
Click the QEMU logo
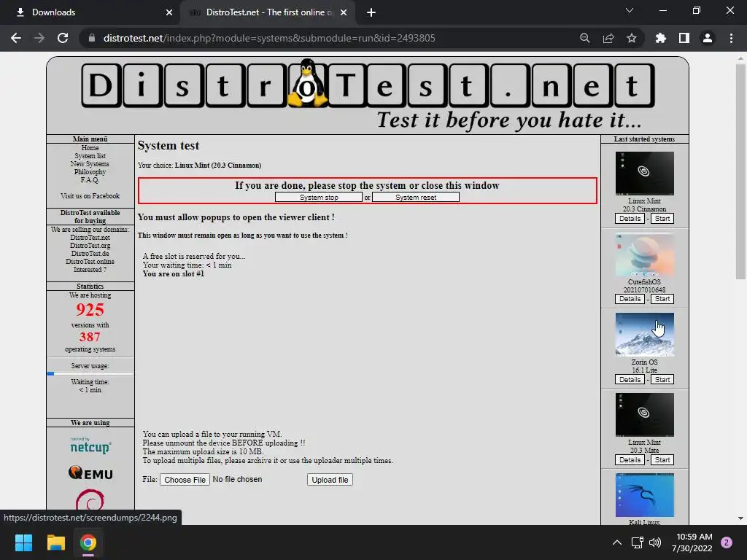pos(90,472)
